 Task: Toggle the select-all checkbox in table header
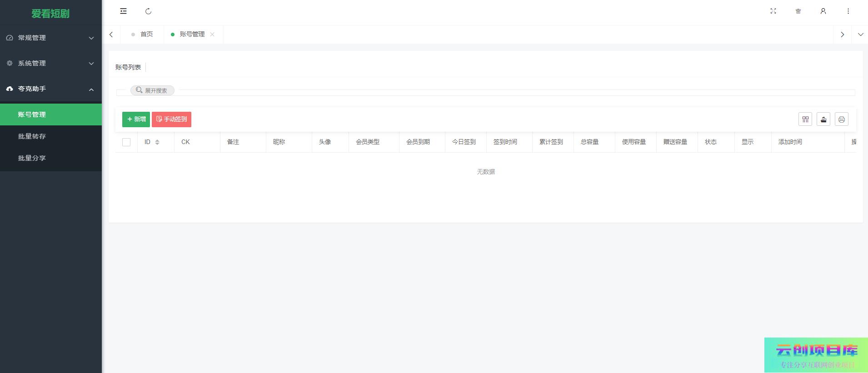pos(126,142)
